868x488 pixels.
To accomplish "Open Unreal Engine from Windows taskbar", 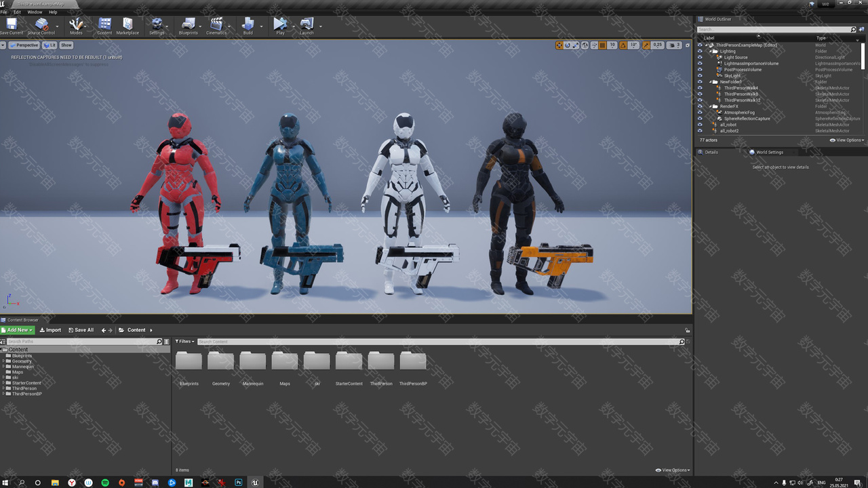I will tap(256, 483).
